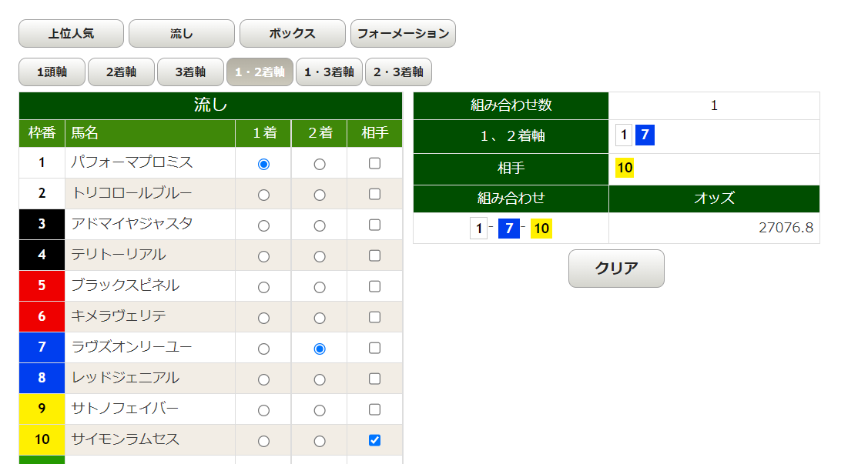Choose the 1頭軸 option tab
This screenshot has height=464, width=868.
52,72
